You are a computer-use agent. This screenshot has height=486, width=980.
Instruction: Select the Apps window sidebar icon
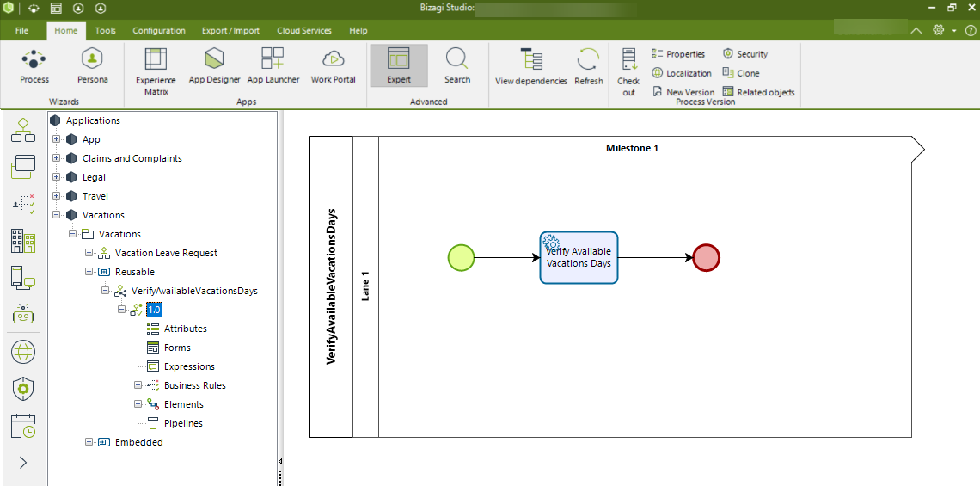pos(23,166)
